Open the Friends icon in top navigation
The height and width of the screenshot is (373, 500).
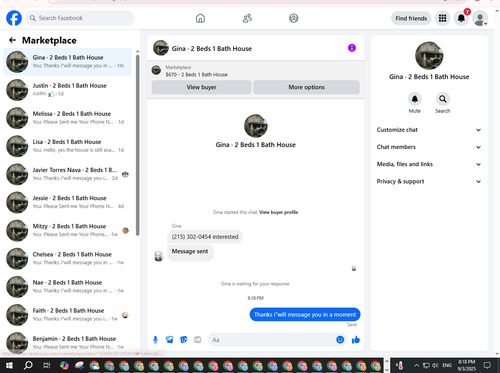247,18
